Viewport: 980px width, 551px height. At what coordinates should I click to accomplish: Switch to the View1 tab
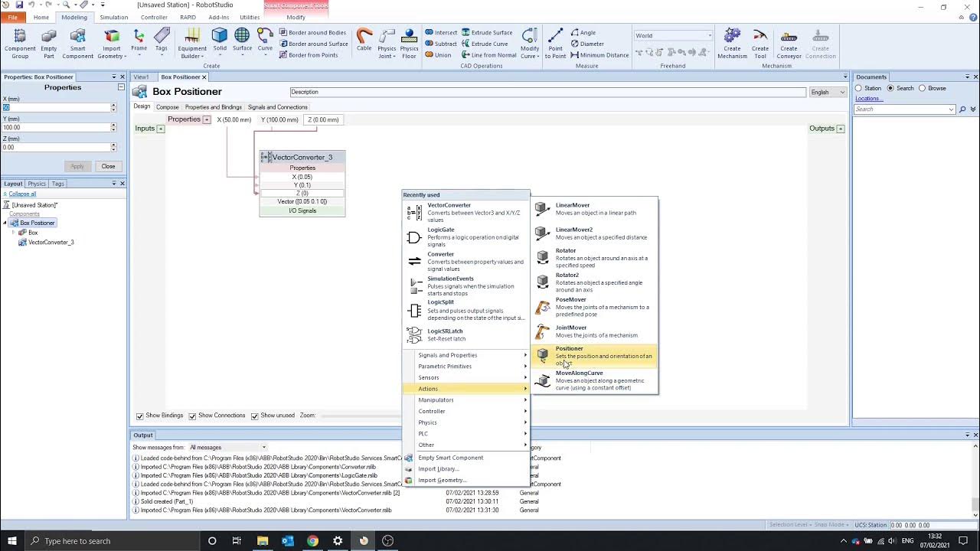tap(142, 77)
